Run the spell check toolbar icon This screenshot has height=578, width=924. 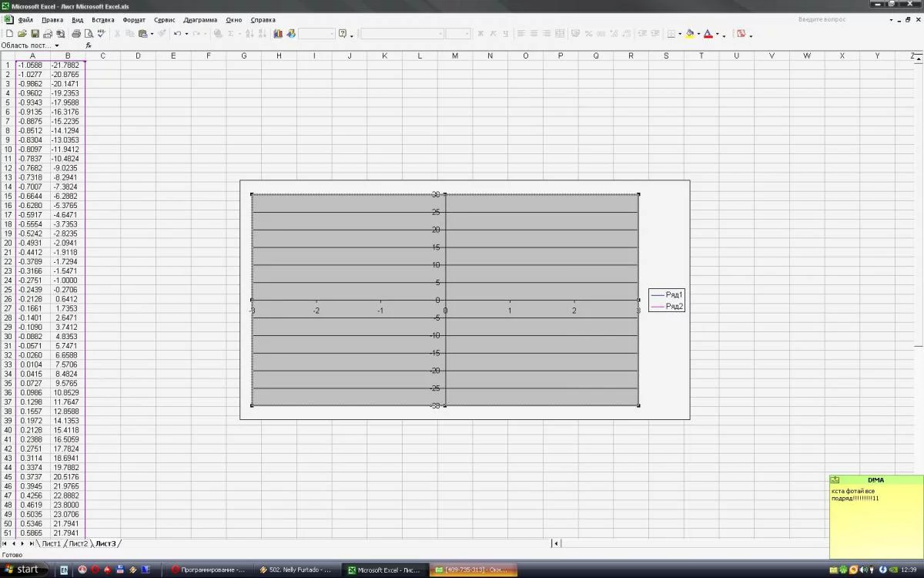pyautogui.click(x=102, y=33)
